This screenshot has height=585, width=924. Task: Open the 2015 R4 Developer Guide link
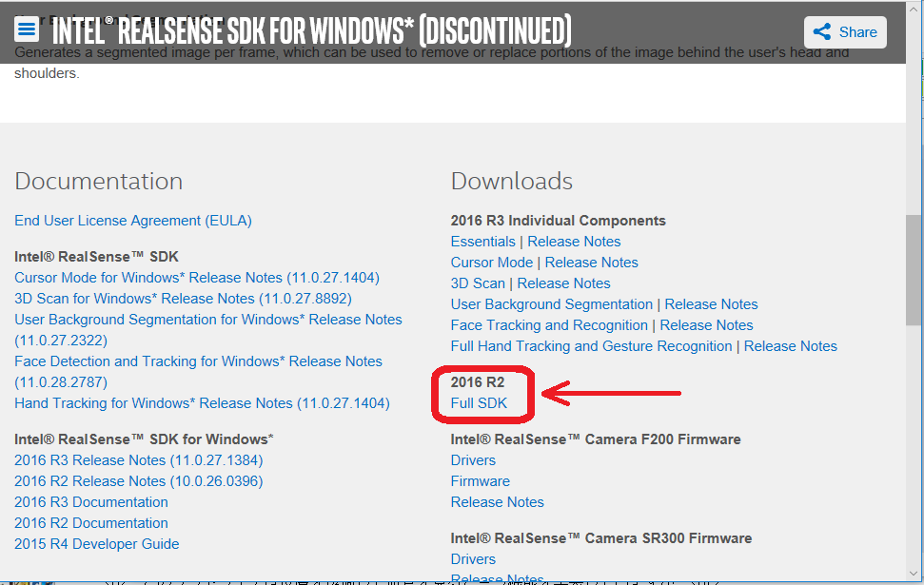click(97, 544)
